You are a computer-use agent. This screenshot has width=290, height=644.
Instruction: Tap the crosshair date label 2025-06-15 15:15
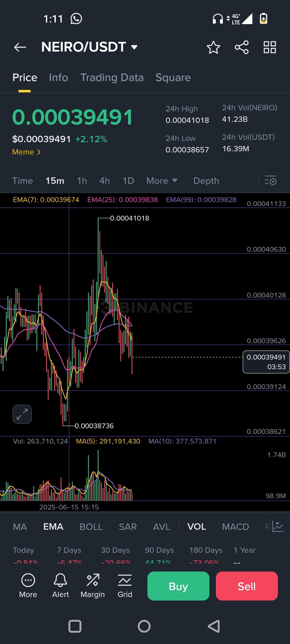69,507
